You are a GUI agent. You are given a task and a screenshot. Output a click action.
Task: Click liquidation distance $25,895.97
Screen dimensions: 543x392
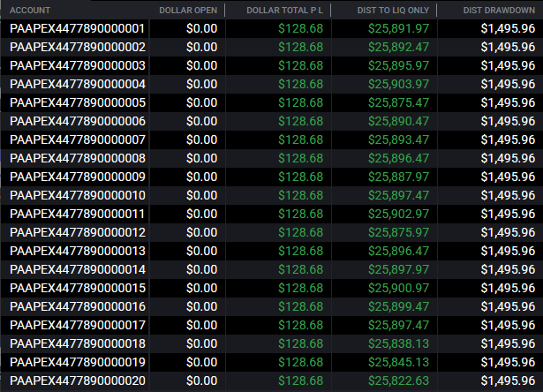click(x=398, y=65)
